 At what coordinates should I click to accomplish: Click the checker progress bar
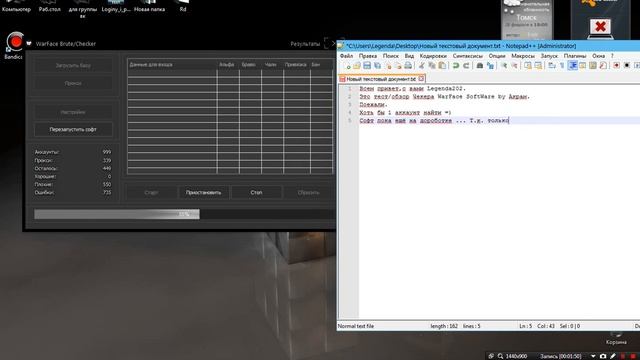[x=184, y=214]
